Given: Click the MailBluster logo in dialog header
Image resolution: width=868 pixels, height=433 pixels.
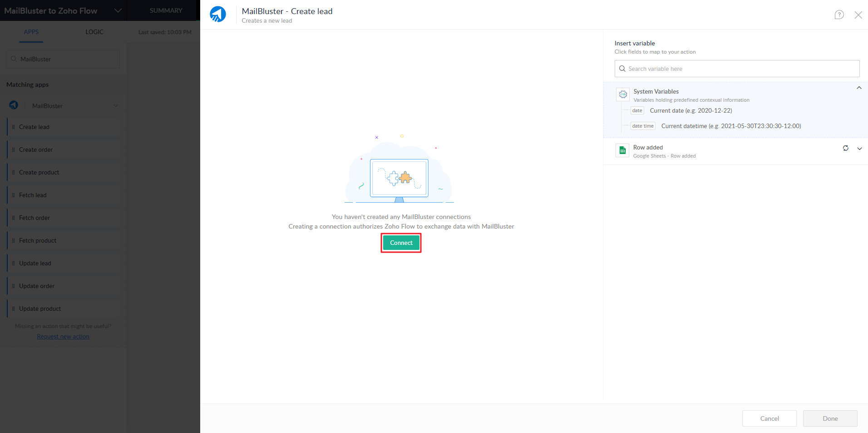Looking at the screenshot, I should (218, 15).
